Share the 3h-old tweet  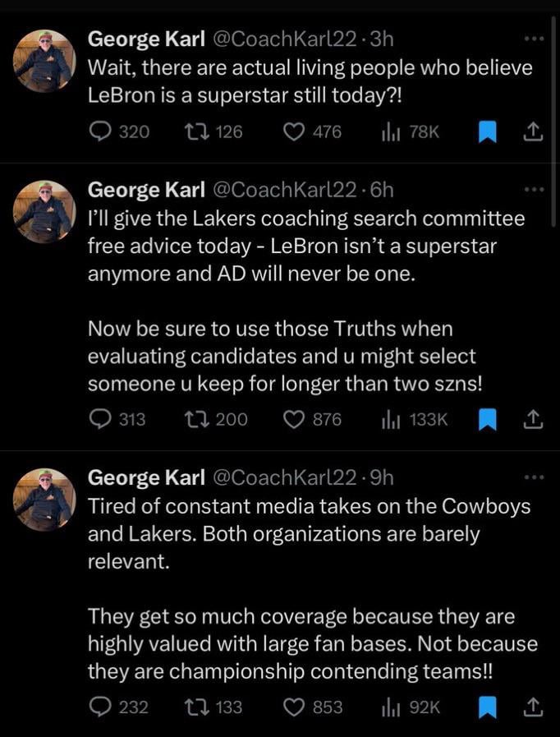(533, 131)
